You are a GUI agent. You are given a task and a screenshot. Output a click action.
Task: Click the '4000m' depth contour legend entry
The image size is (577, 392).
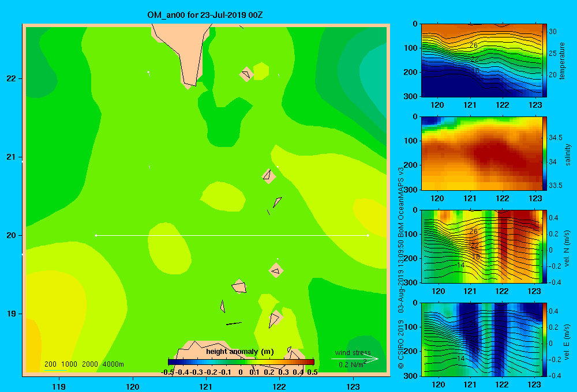pyautogui.click(x=113, y=364)
